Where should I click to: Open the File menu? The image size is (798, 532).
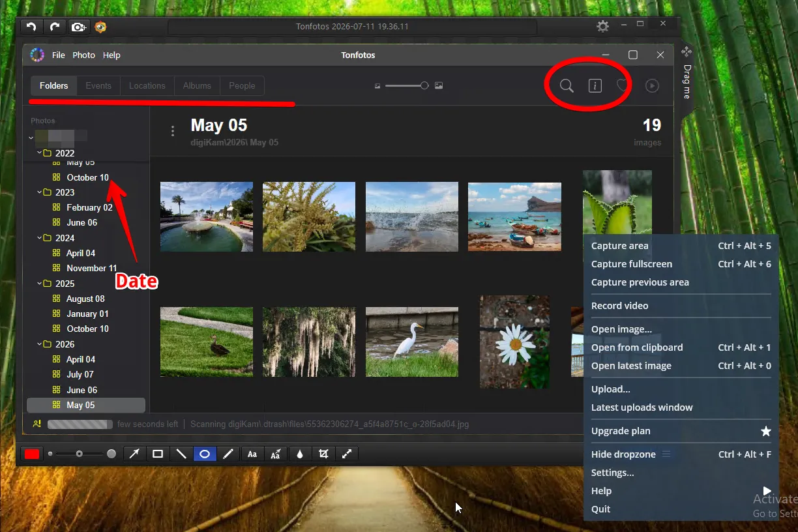click(59, 55)
